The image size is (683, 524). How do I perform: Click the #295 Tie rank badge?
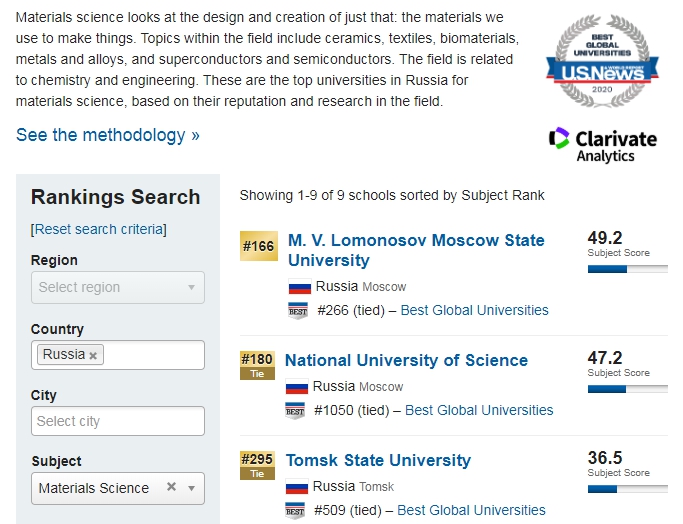(257, 466)
